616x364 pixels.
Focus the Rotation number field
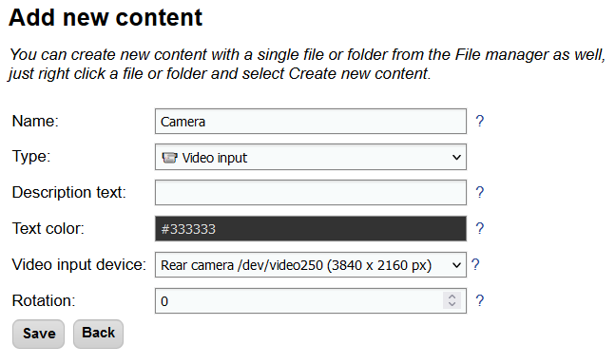click(311, 300)
